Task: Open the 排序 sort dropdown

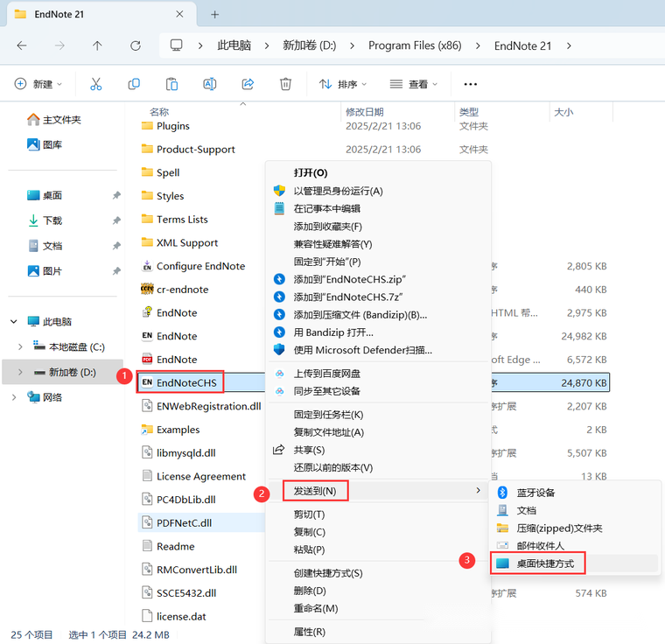Action: point(343,84)
